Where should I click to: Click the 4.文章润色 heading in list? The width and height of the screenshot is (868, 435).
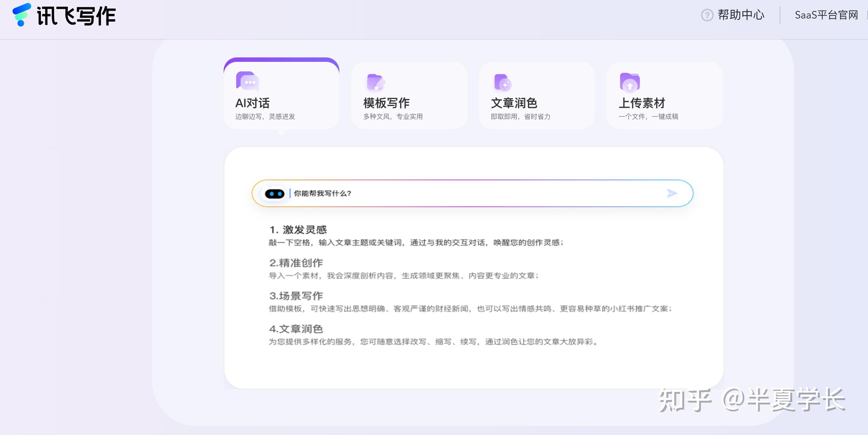point(296,329)
